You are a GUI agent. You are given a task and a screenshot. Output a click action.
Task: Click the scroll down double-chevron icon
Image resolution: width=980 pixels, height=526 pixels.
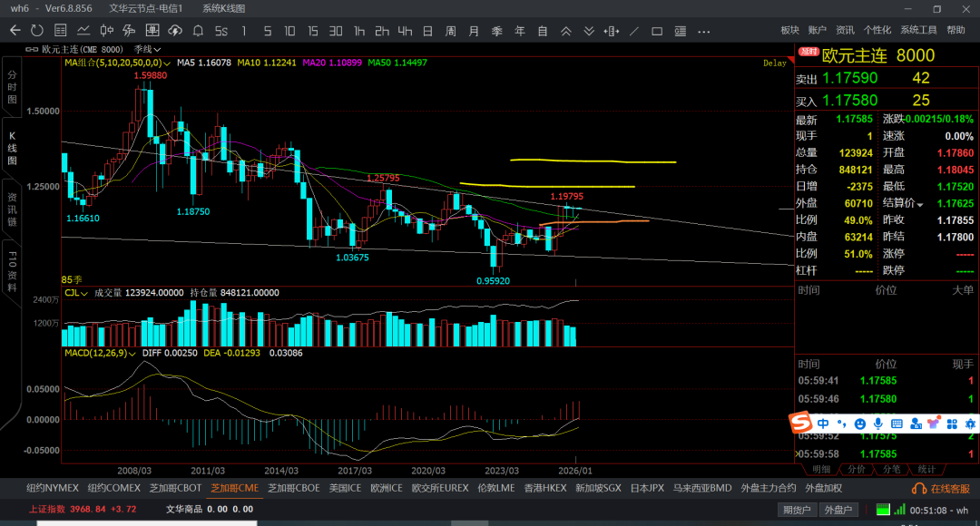588,31
